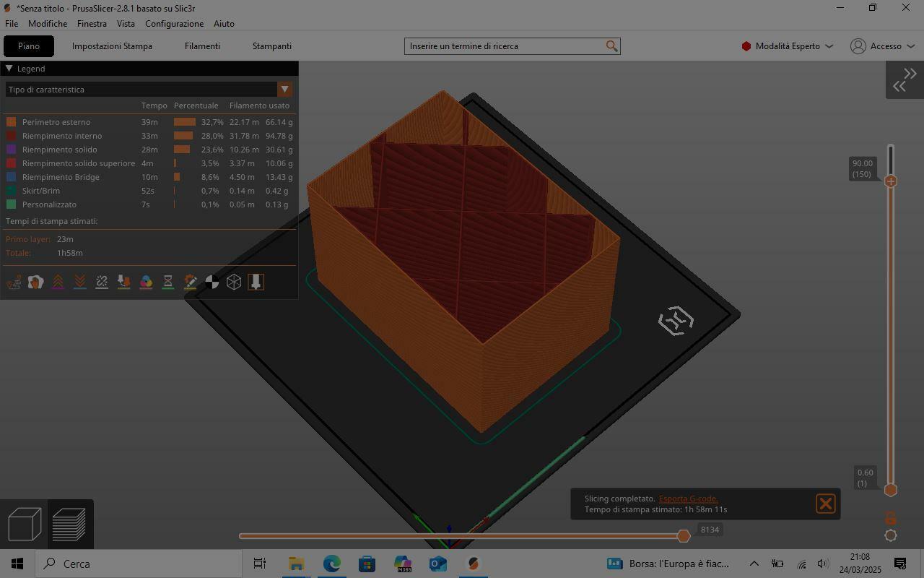
Task: Switch to 3D editor cube view
Action: (25, 524)
